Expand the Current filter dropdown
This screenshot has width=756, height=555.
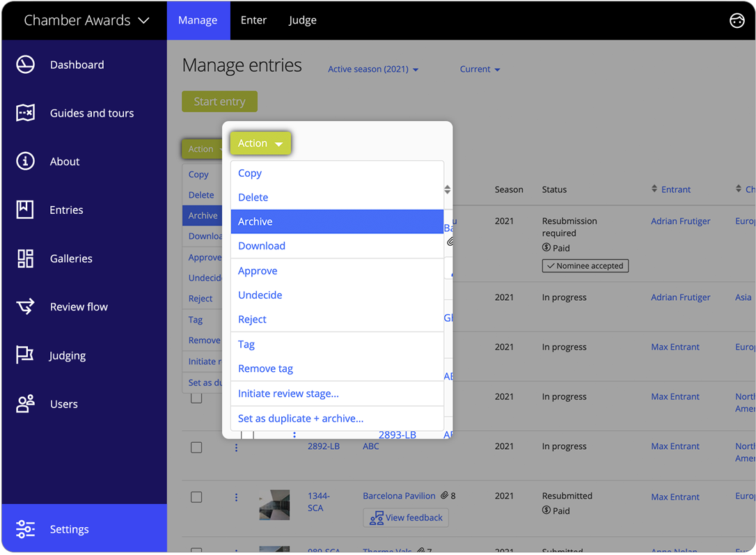coord(480,69)
